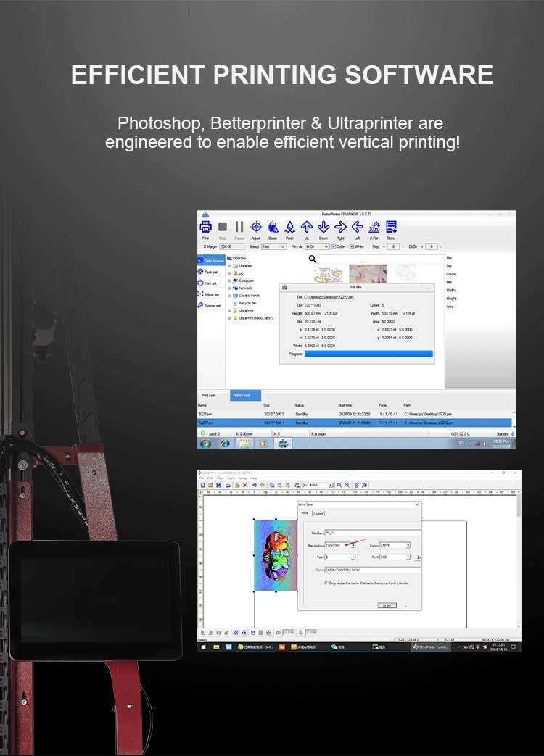Move carriage with the Up arrow icon

tap(306, 227)
